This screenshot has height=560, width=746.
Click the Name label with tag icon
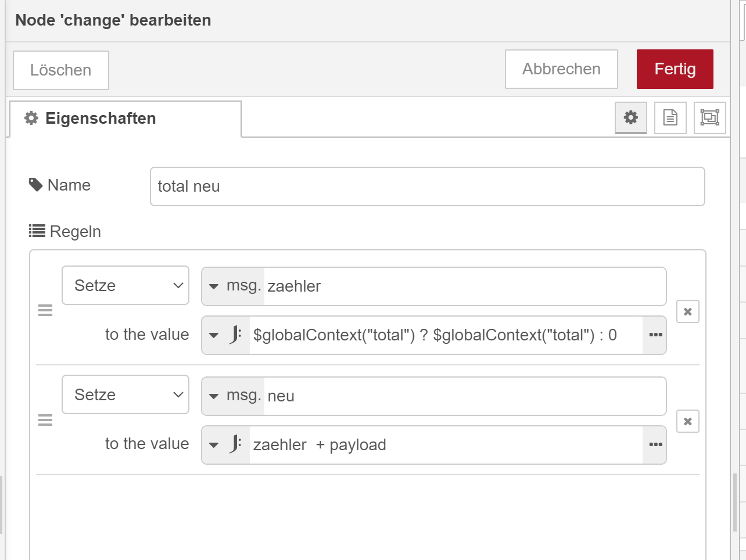pos(60,185)
